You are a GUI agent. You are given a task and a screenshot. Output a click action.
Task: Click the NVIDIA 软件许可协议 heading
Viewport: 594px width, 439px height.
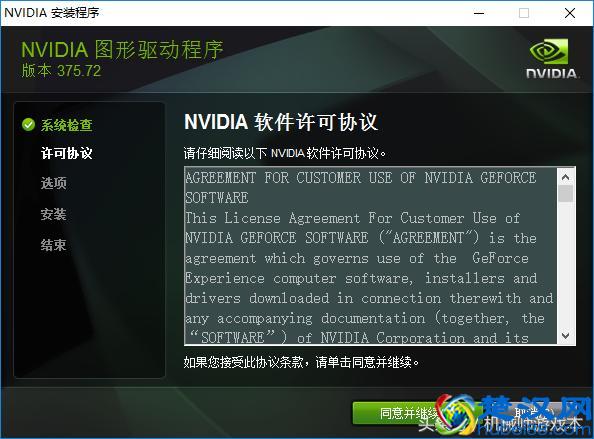point(281,122)
